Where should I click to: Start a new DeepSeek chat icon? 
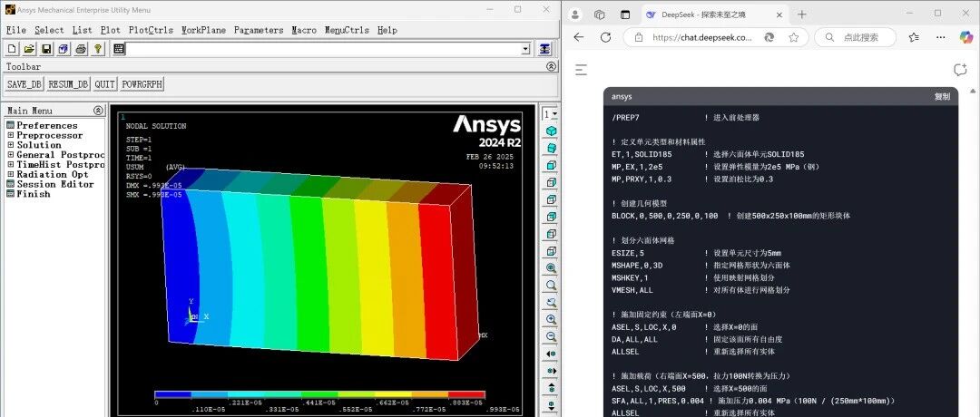pyautogui.click(x=960, y=70)
